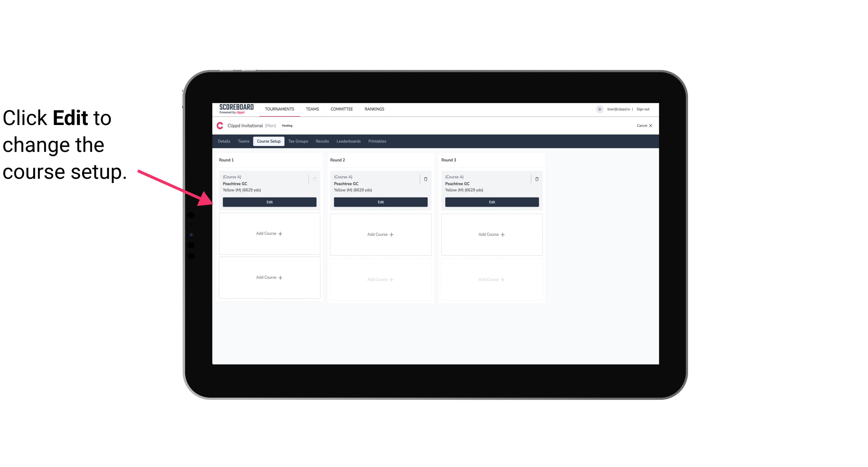The width and height of the screenshot is (868, 467).
Task: Click Edit button for Round 1 course
Action: [270, 201]
